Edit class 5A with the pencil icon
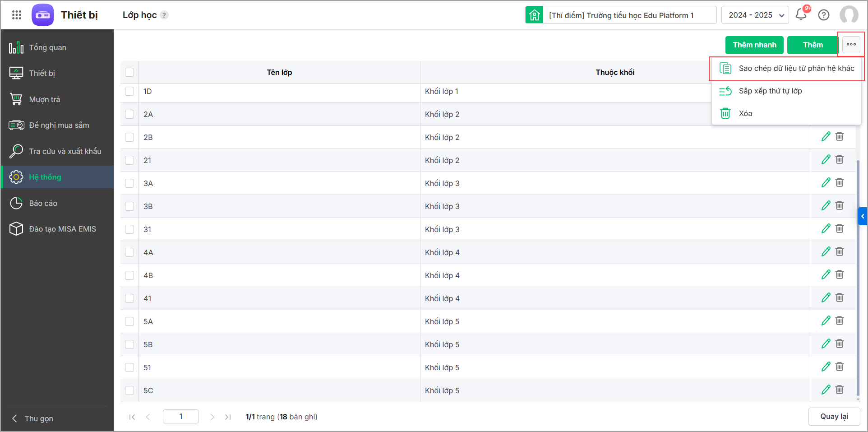 tap(826, 321)
